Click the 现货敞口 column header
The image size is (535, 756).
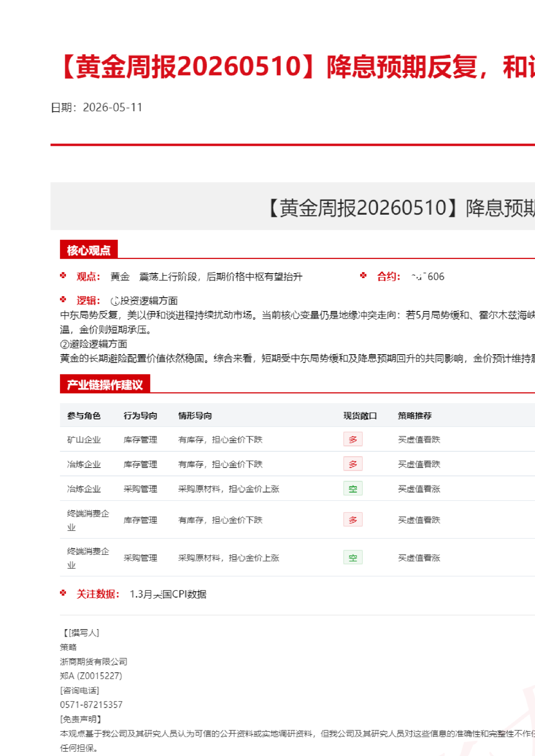[x=360, y=415]
